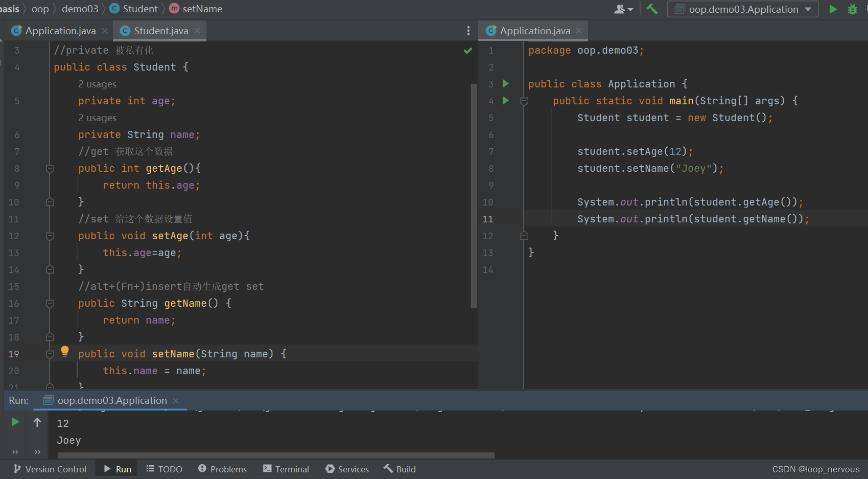Click the setName method breadcrumb
Viewport: 868px width, 479px height.
point(196,9)
